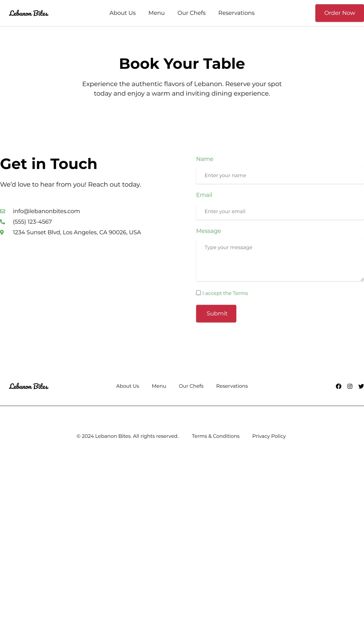Open About Us in the top navigation

(122, 13)
